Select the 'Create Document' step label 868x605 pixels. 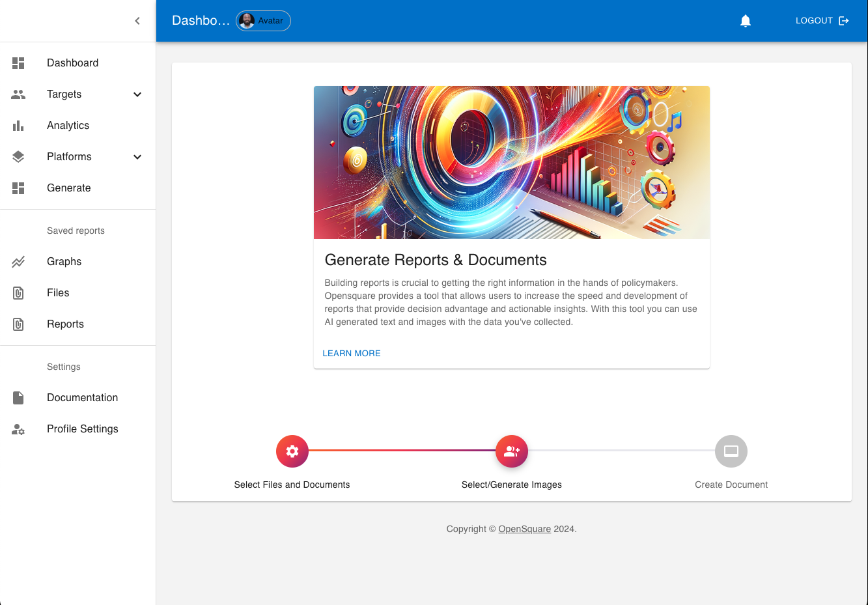click(731, 485)
